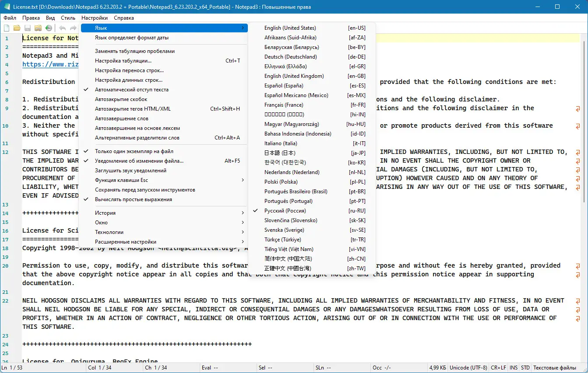Click the Redo arrow icon

(x=73, y=28)
